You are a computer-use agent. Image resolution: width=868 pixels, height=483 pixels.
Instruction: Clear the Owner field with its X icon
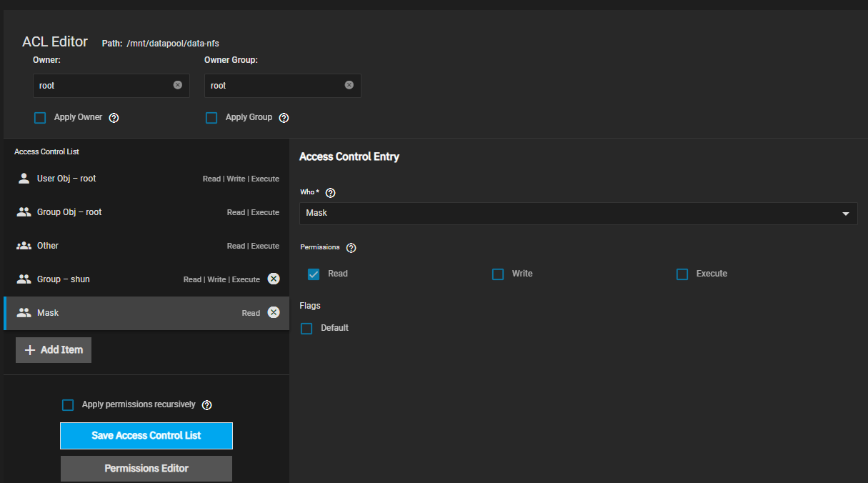177,85
